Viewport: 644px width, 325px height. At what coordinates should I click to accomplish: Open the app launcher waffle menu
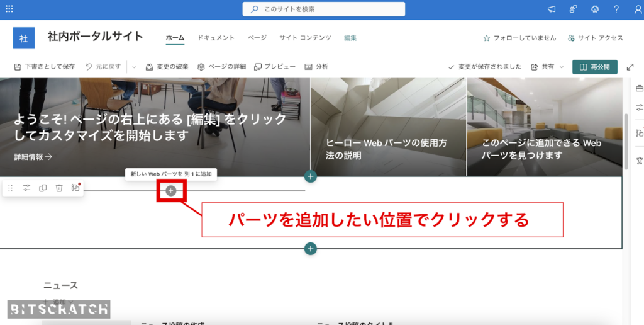pos(9,9)
